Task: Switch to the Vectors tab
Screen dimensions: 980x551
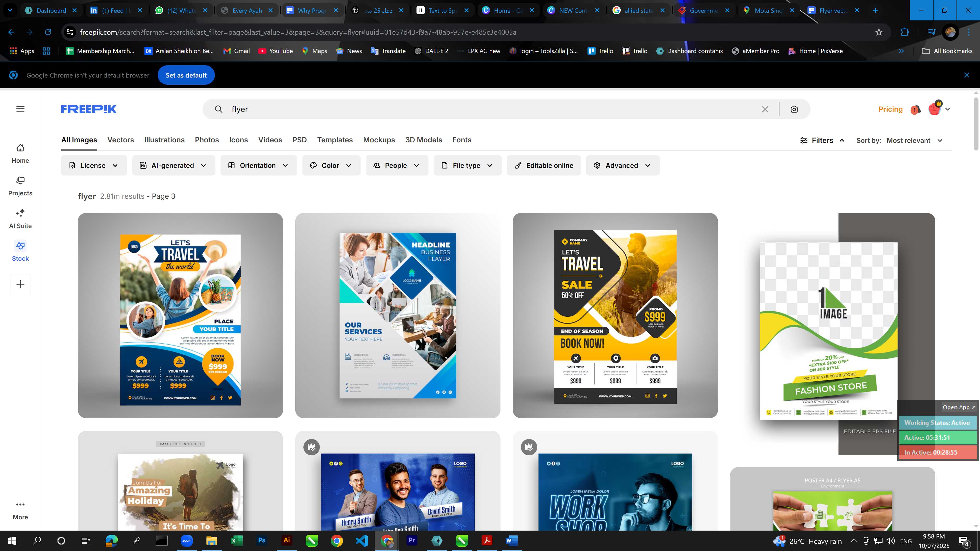Action: coord(121,140)
